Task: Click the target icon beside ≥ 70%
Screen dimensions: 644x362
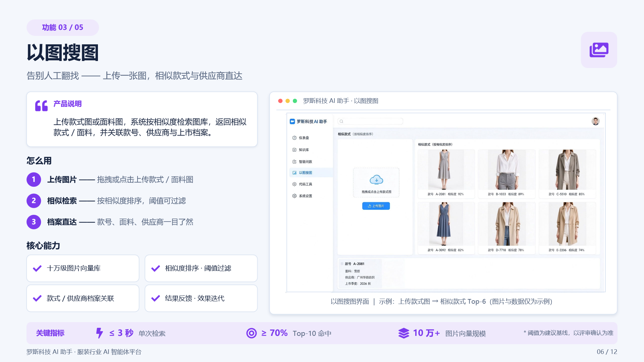Action: pos(252,333)
